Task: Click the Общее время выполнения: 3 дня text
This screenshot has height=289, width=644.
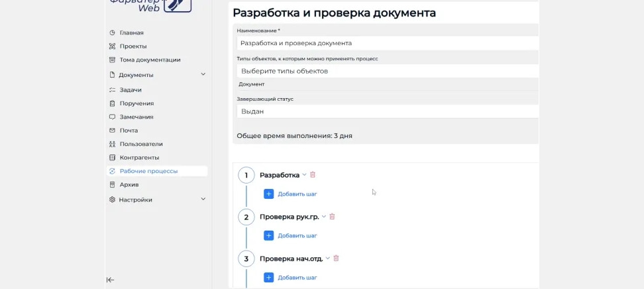Action: pos(294,136)
